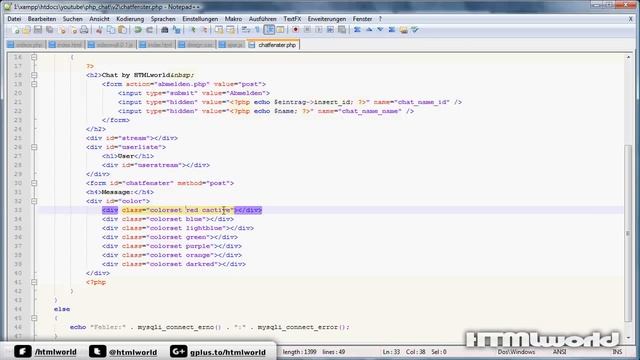
Task: Collapse the color div fold on line 32
Action: 34,201
